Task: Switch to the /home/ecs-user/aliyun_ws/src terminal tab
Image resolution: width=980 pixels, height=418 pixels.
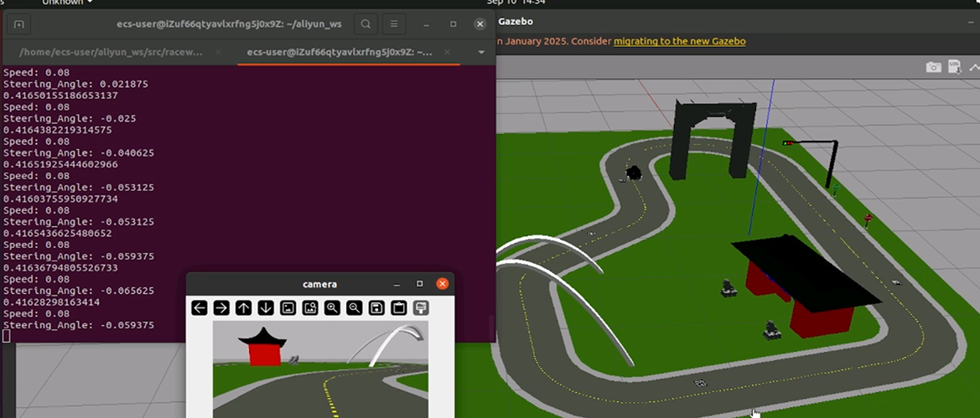Action: tap(111, 52)
